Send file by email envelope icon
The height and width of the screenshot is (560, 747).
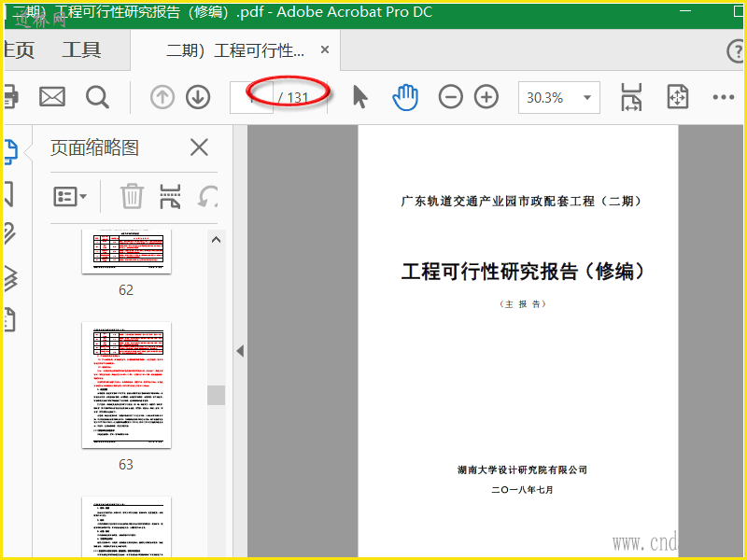click(52, 97)
